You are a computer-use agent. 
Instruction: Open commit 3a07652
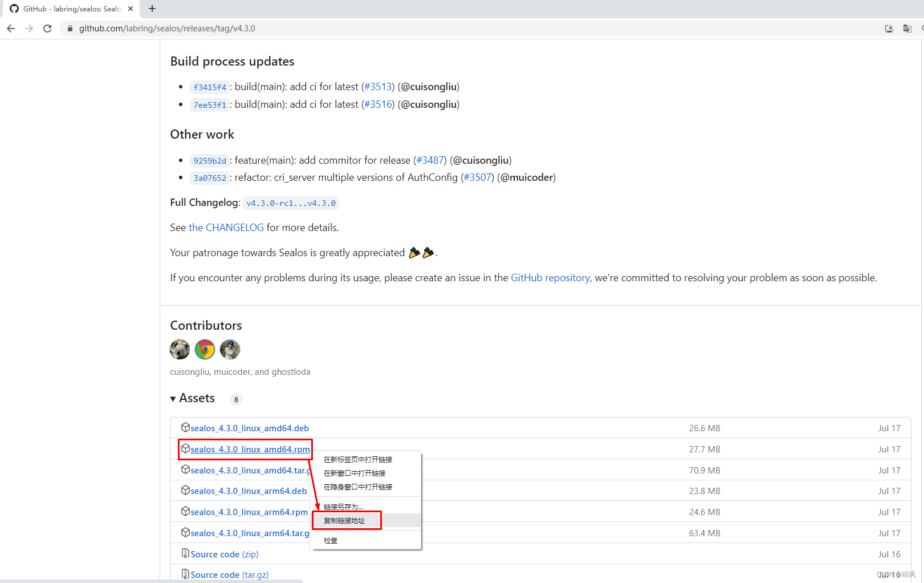210,178
